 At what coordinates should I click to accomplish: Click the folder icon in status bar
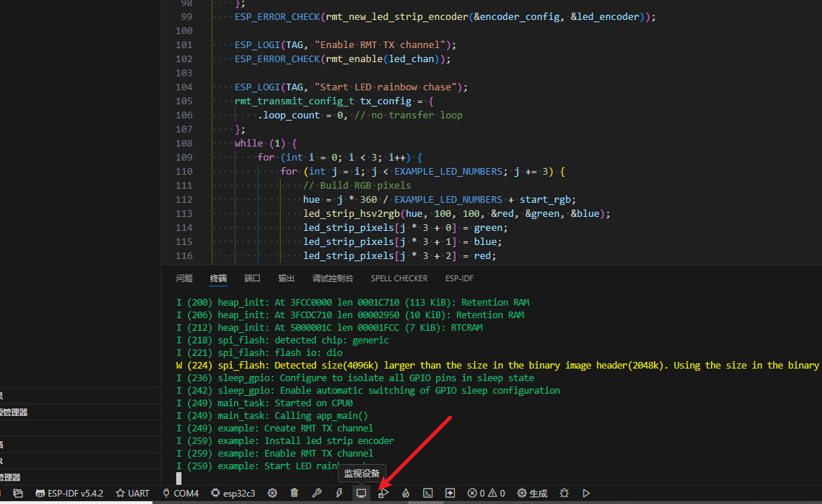point(19,493)
